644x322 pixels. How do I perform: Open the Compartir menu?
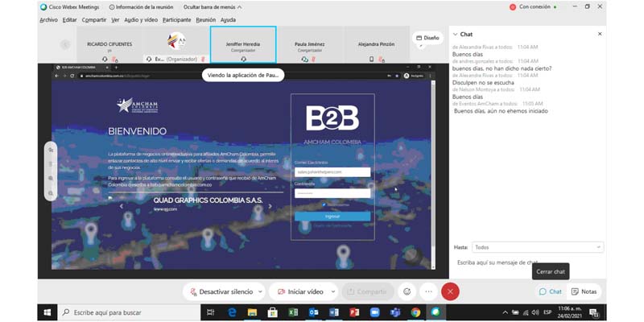tap(94, 19)
